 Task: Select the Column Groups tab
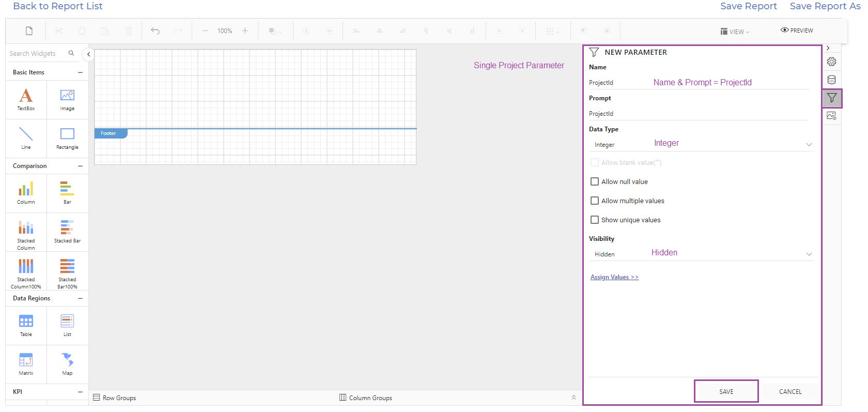point(366,398)
